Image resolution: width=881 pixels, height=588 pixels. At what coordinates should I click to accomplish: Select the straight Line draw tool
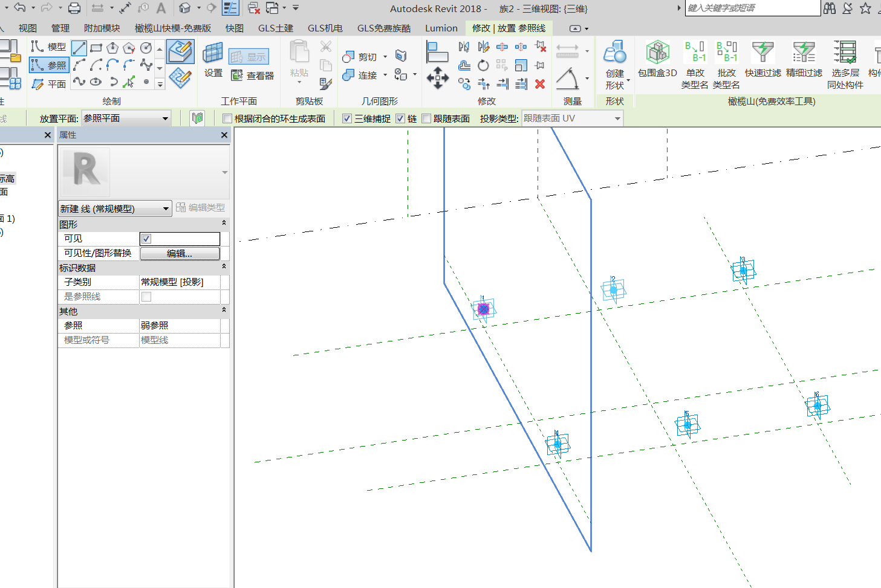[x=79, y=48]
